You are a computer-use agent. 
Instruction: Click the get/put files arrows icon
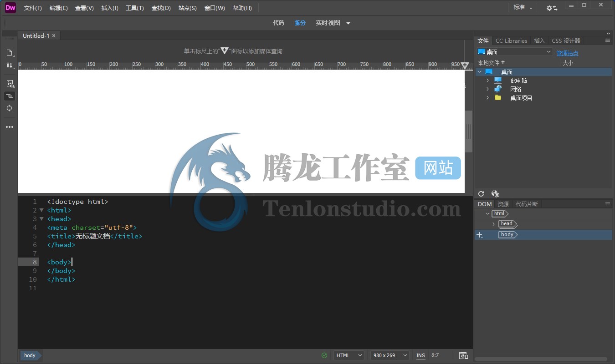[x=10, y=65]
